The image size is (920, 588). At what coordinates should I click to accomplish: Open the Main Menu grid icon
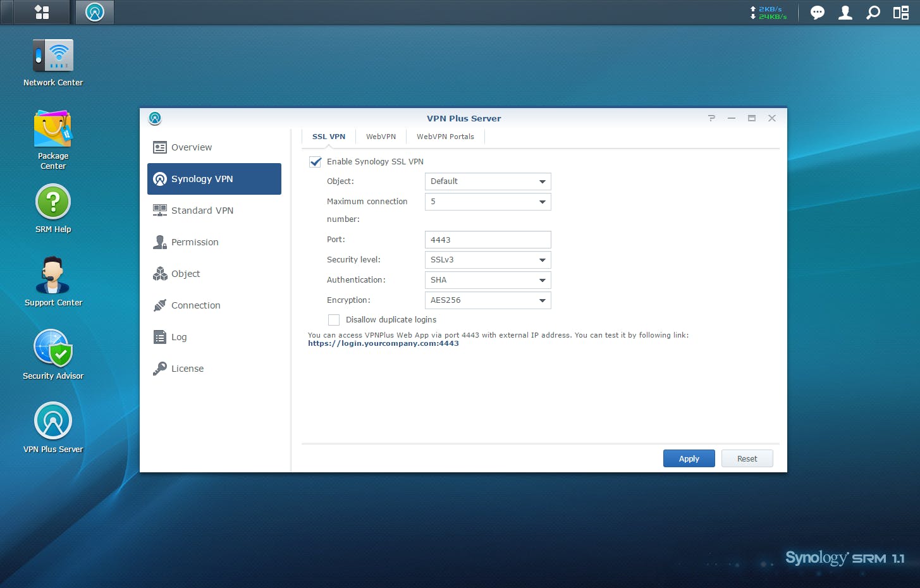(x=42, y=12)
